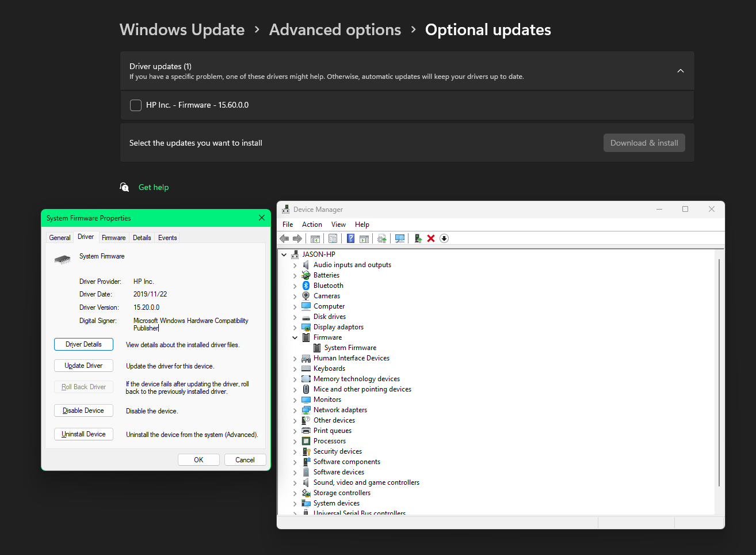Switch to the Events tab
This screenshot has width=756, height=555.
pos(167,238)
